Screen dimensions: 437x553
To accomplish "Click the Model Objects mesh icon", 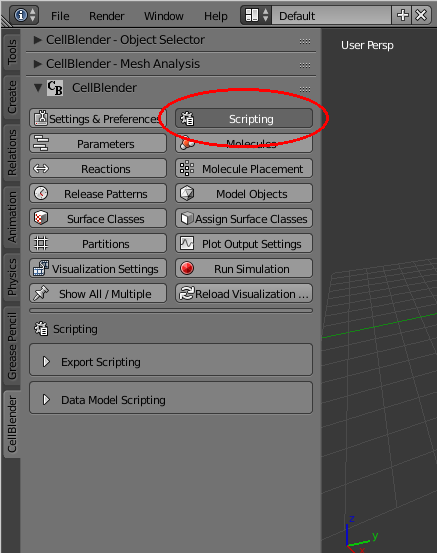I will click(x=187, y=193).
